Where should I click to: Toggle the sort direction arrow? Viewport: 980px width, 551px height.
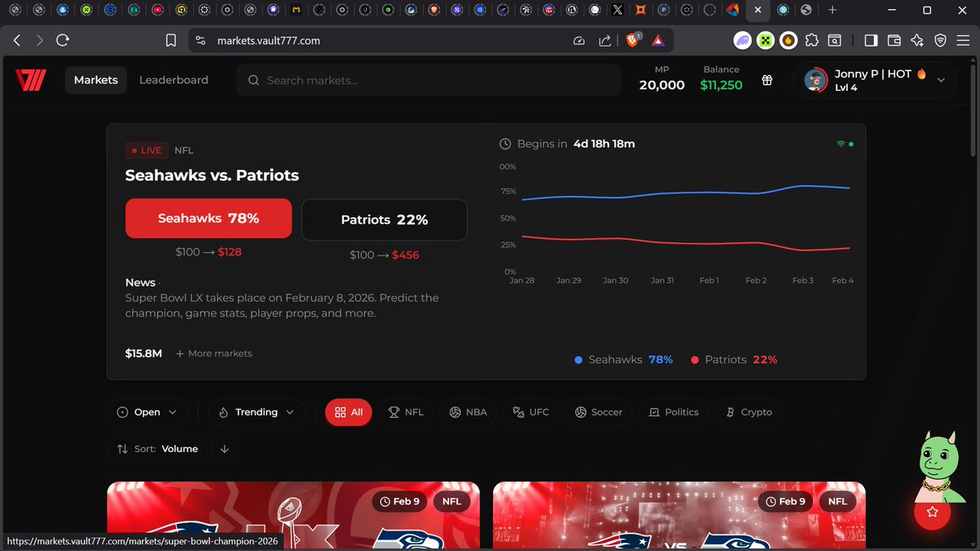pos(225,448)
